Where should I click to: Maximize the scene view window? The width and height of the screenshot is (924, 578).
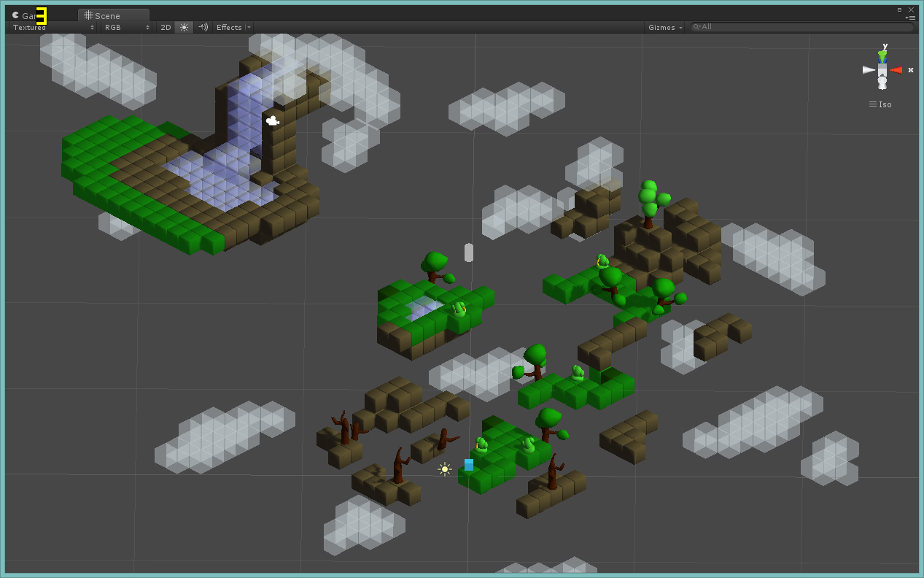[900, 9]
